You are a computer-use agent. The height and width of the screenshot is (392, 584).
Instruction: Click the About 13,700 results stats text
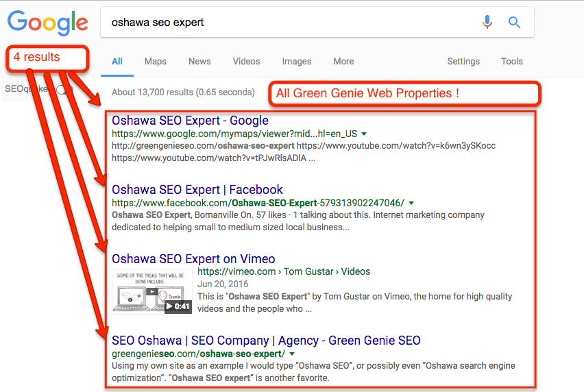[x=183, y=93]
